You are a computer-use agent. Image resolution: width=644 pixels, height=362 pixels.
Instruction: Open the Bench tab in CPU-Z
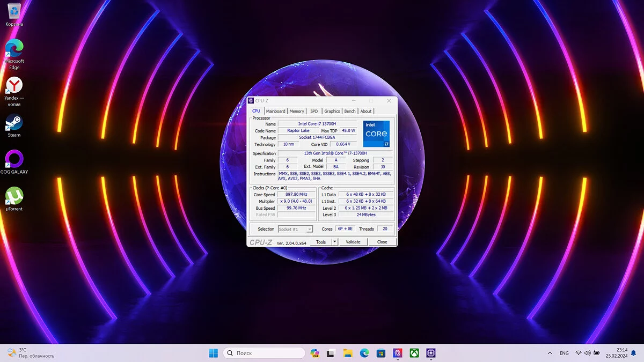pyautogui.click(x=350, y=111)
